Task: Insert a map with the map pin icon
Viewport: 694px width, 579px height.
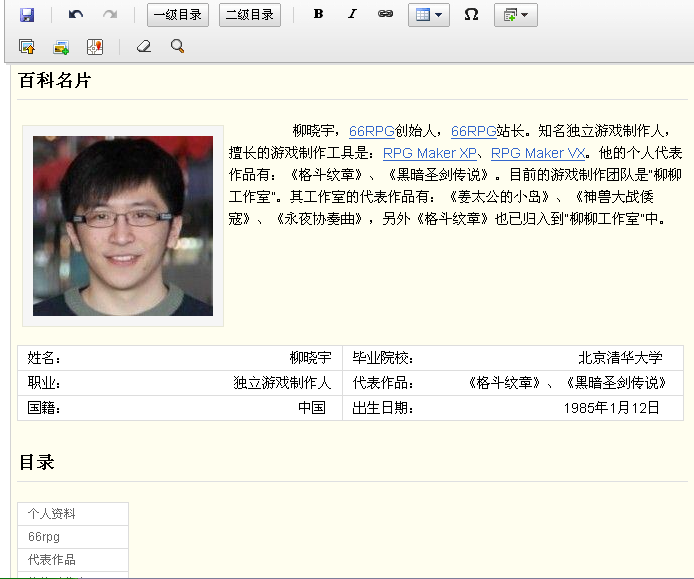Action: pyautogui.click(x=95, y=46)
